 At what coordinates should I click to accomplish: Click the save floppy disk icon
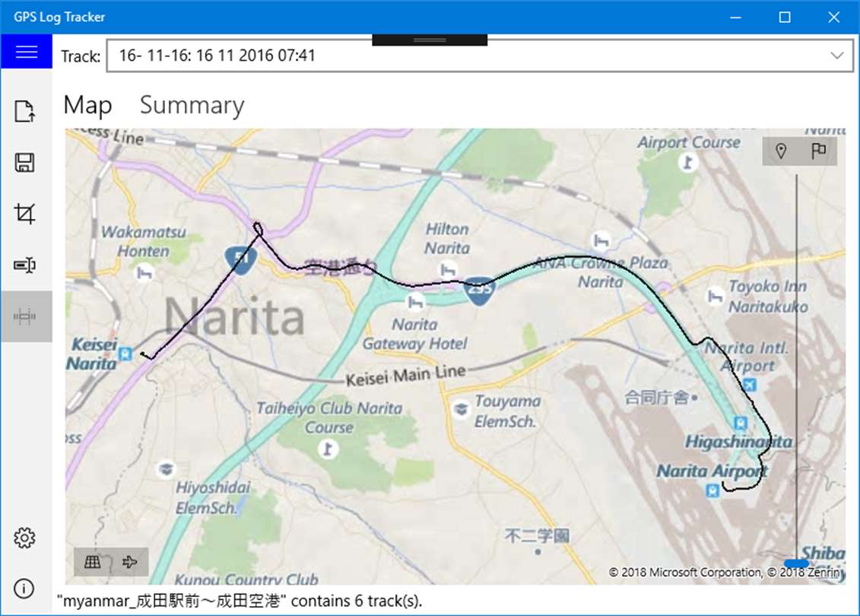pos(24,162)
